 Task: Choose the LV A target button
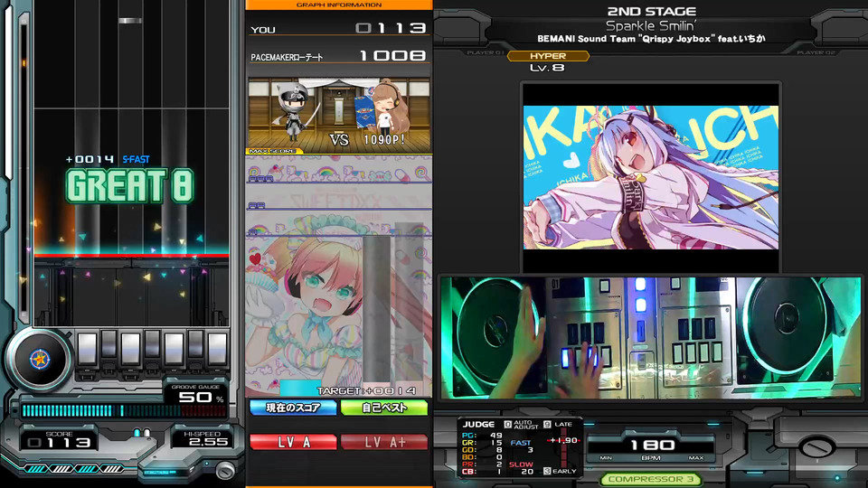293,442
